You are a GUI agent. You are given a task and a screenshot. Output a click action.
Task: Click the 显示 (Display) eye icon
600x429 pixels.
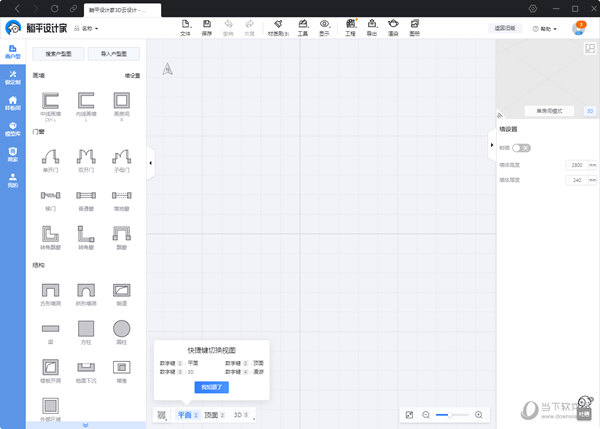point(324,27)
